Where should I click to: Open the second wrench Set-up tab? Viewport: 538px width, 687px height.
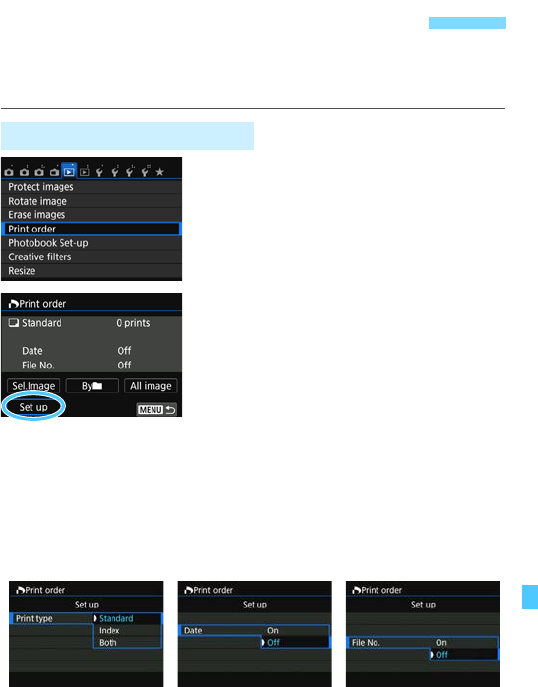point(115,171)
